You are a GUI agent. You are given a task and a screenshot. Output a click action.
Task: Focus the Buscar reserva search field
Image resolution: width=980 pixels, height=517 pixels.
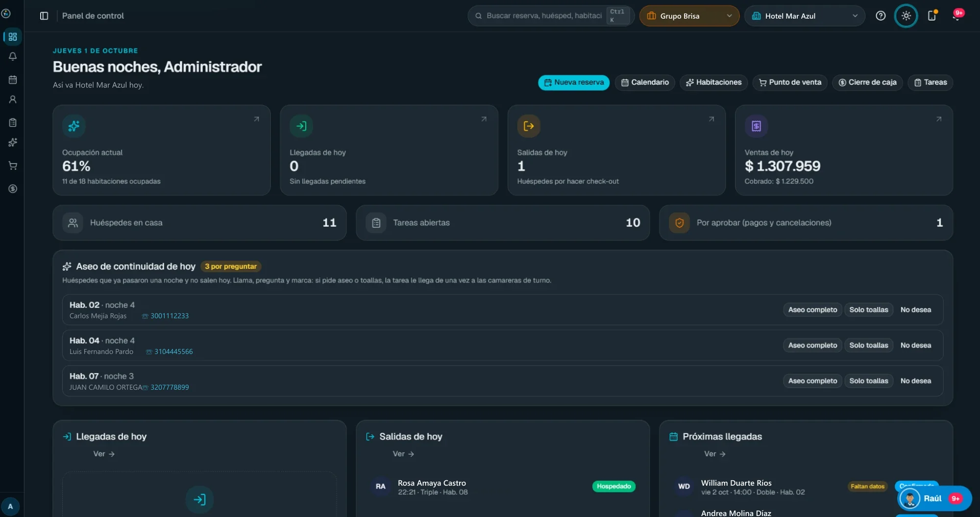(x=551, y=16)
